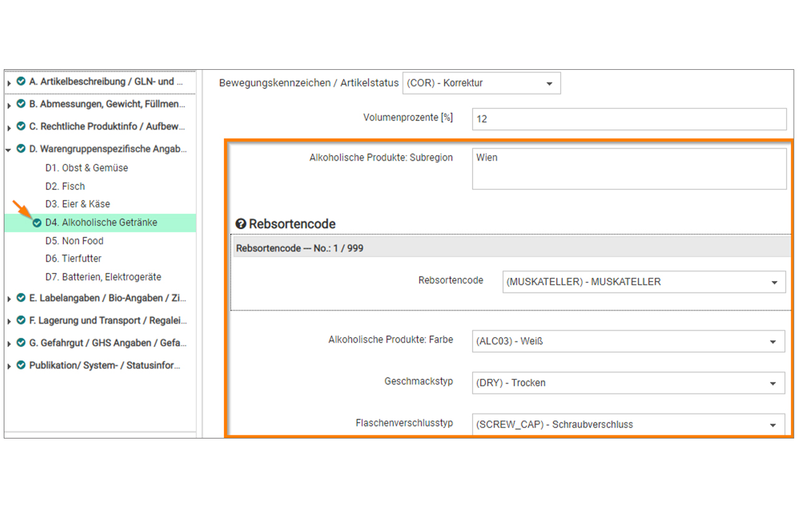Expand section A. Artikelbeschreibung / GLN
This screenshot has width=798, height=532.
click(x=9, y=83)
